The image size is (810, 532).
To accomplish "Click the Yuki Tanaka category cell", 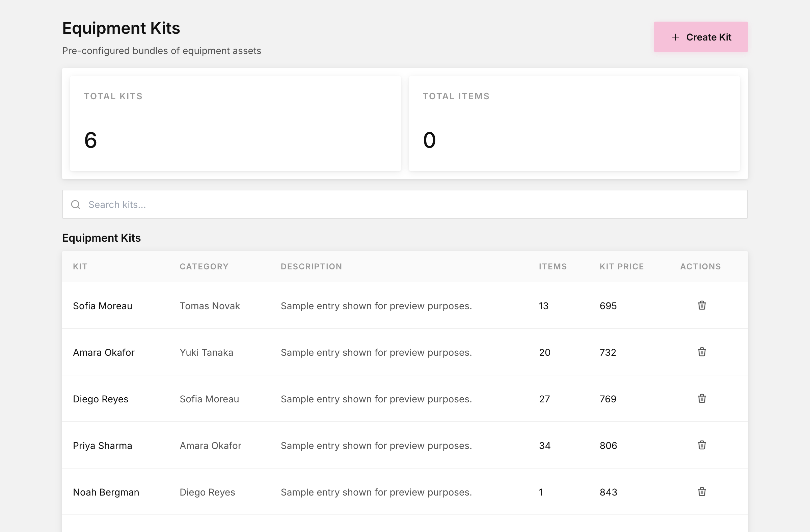I will tap(207, 352).
